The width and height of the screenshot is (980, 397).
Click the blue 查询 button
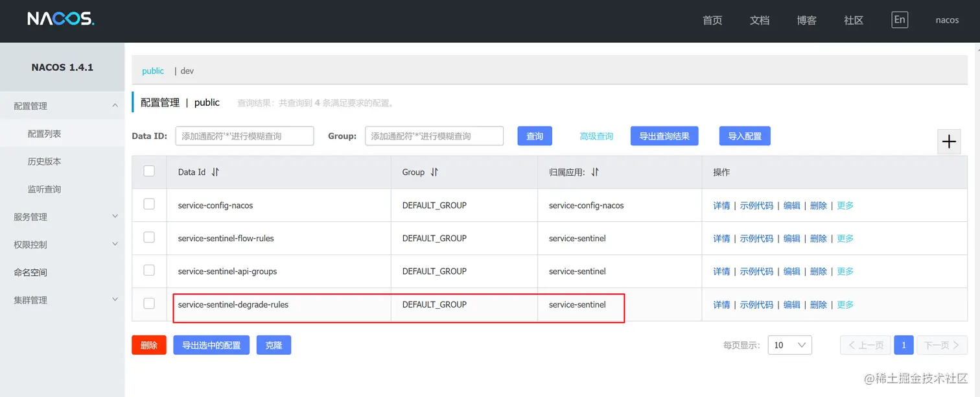click(535, 136)
